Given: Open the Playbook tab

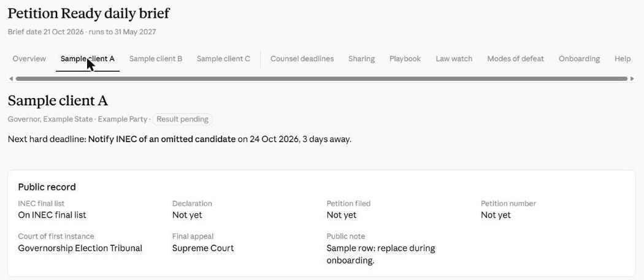Looking at the screenshot, I should pos(405,59).
